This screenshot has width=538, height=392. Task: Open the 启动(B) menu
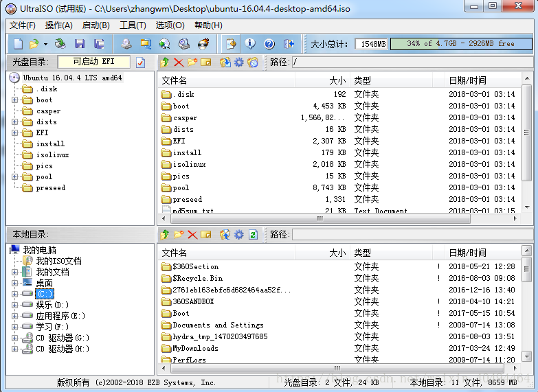tap(96, 25)
